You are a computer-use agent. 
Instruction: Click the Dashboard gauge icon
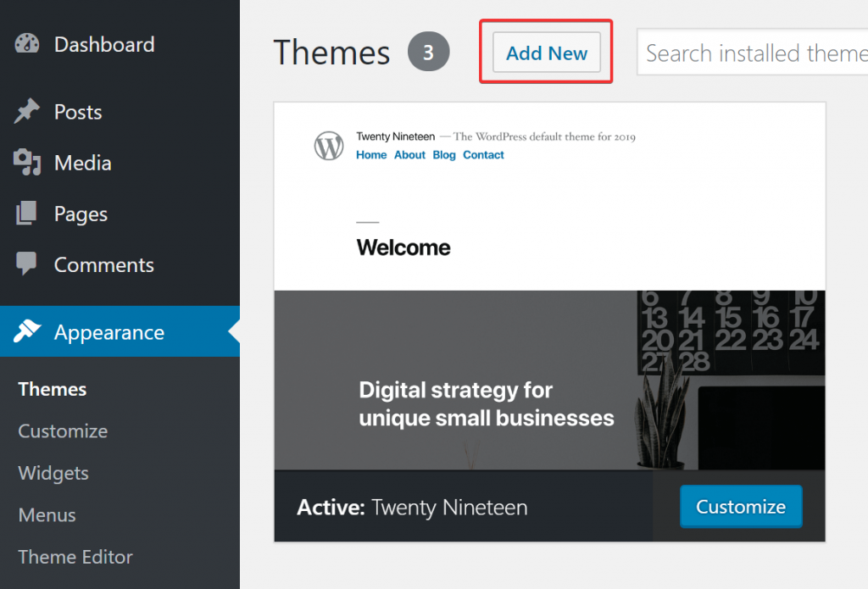tap(27, 44)
